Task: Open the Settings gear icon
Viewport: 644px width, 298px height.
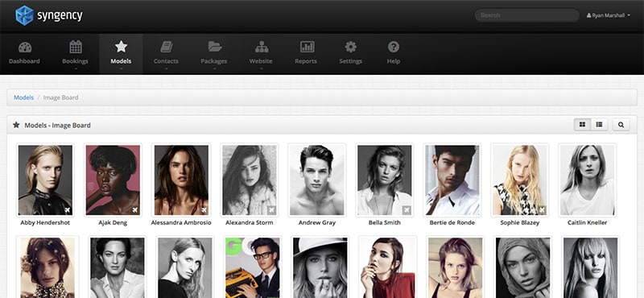Action: [350, 47]
